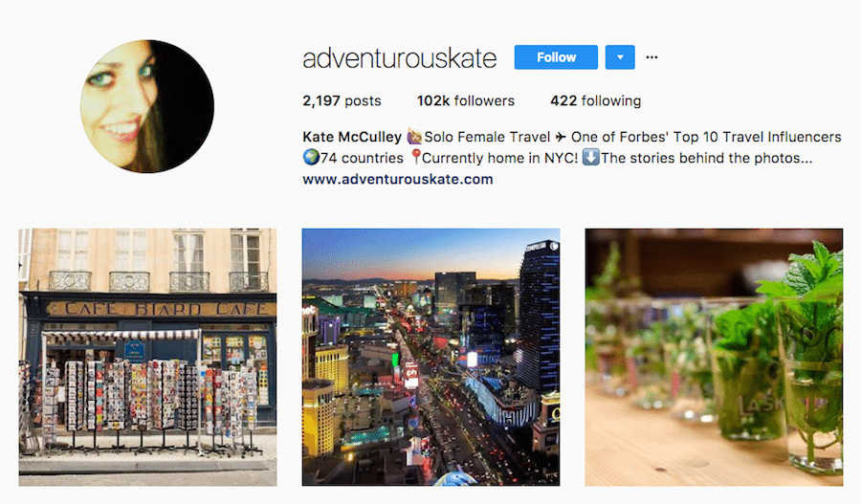View the 102k followers list

pos(465,101)
